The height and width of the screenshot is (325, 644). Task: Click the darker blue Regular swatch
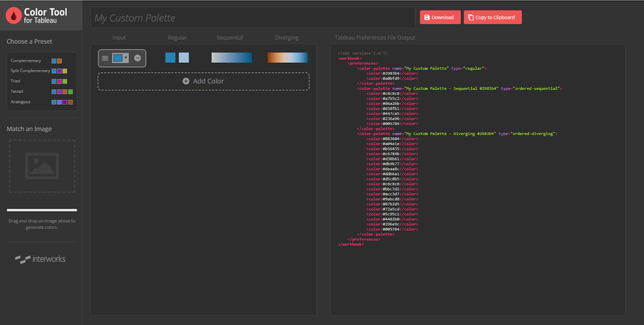171,58
